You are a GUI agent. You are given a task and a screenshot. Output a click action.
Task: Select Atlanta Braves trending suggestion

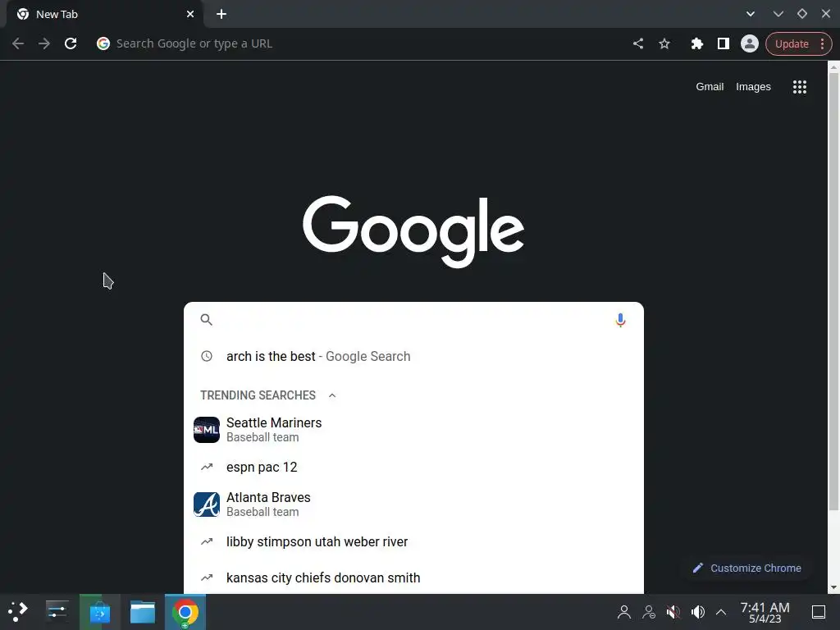413,504
